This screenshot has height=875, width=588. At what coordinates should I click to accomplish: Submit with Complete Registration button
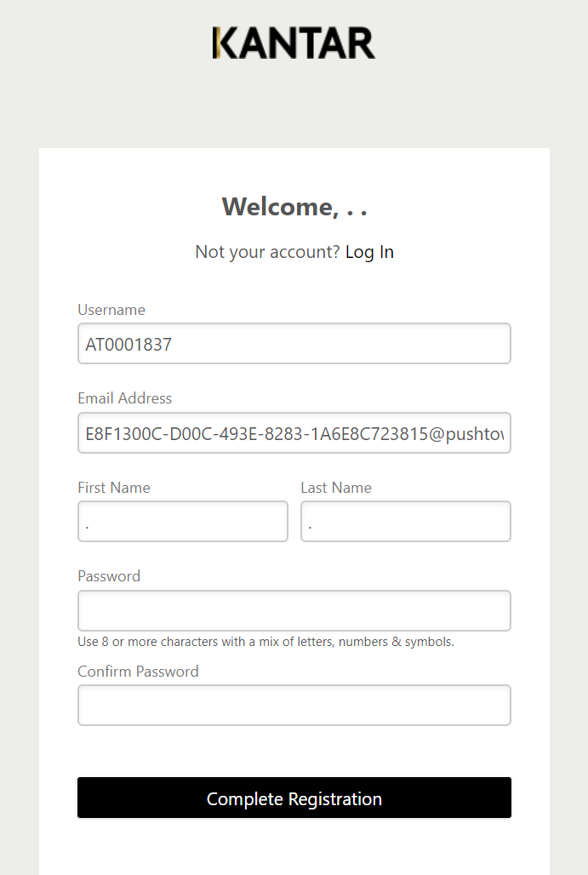[x=294, y=798]
